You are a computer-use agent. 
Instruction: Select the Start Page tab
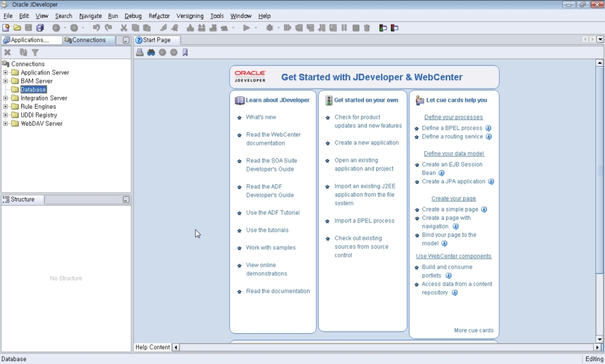click(157, 40)
